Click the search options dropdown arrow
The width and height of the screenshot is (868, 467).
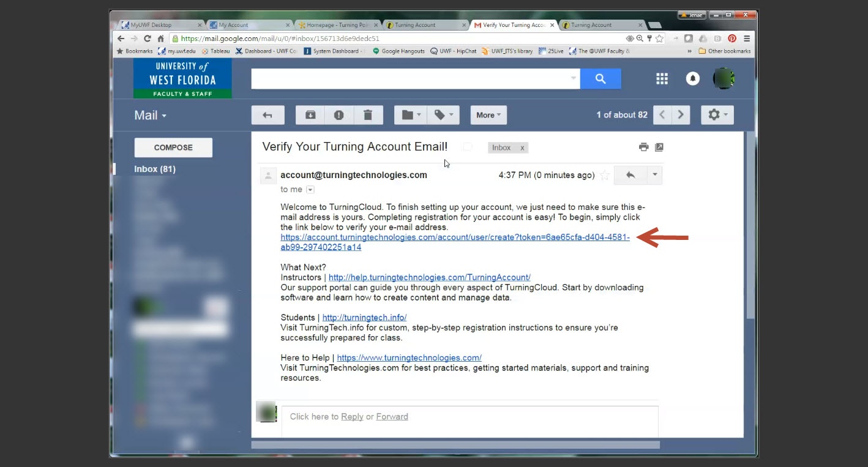[x=574, y=78]
